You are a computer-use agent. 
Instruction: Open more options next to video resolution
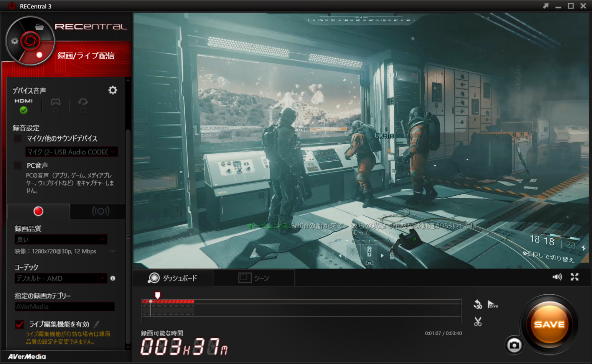[x=112, y=251]
